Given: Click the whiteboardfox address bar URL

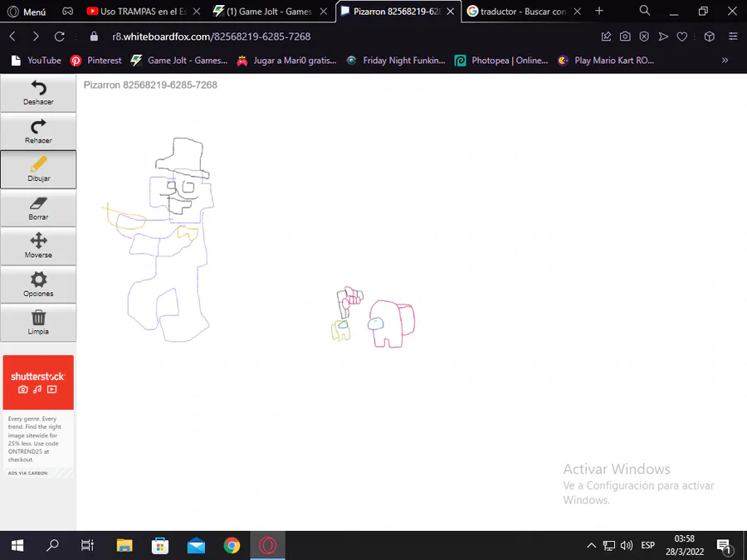Looking at the screenshot, I should tap(211, 37).
